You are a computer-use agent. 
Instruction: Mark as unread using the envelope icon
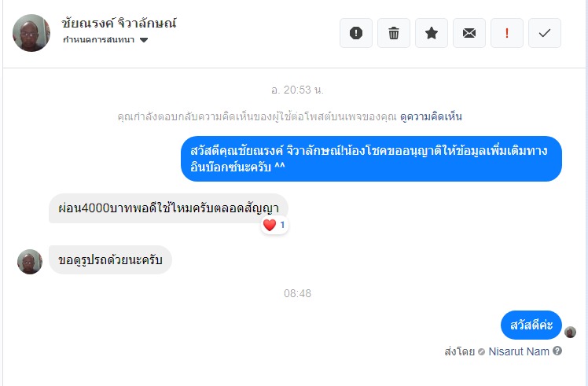pyautogui.click(x=469, y=33)
